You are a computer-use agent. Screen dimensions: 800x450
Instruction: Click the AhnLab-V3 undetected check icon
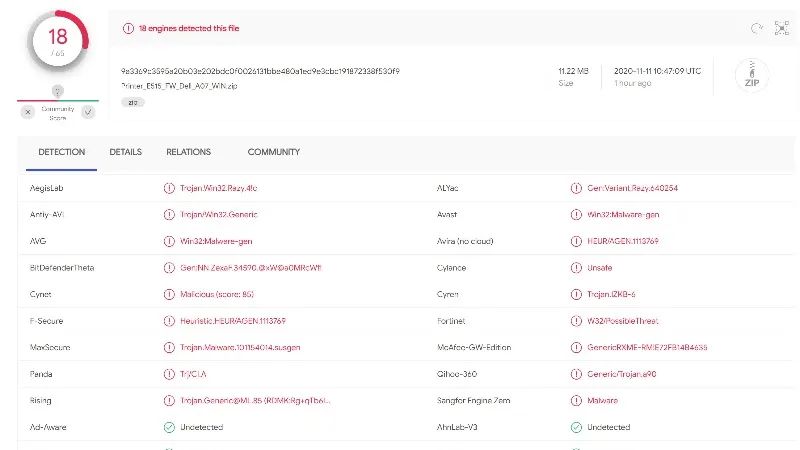pos(576,427)
